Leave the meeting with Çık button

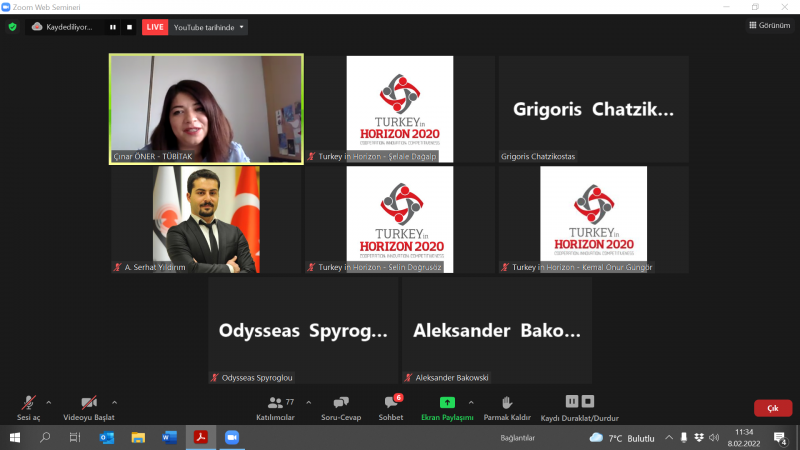pyautogui.click(x=773, y=408)
